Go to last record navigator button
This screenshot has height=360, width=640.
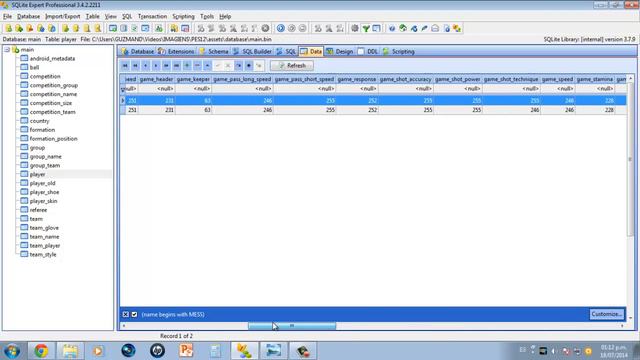176,65
